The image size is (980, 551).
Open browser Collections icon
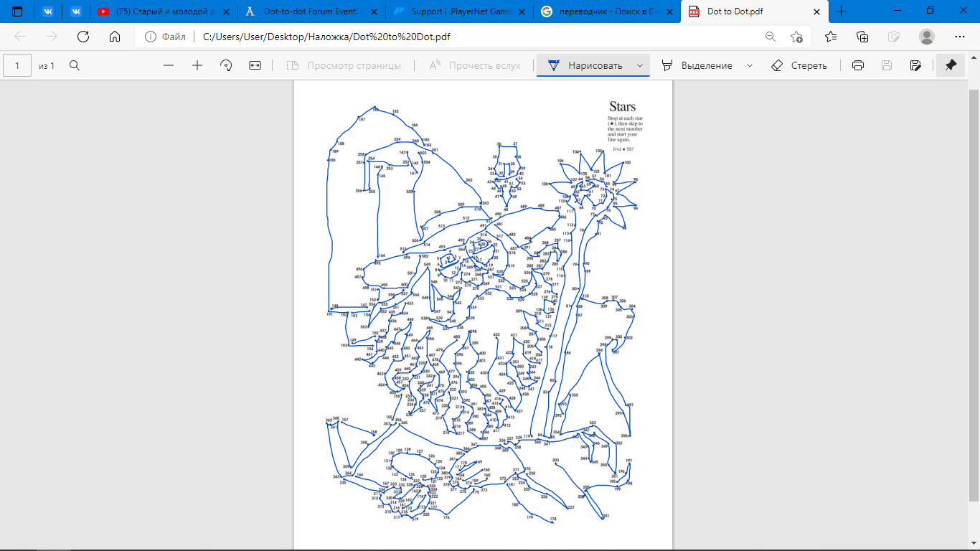pyautogui.click(x=862, y=37)
